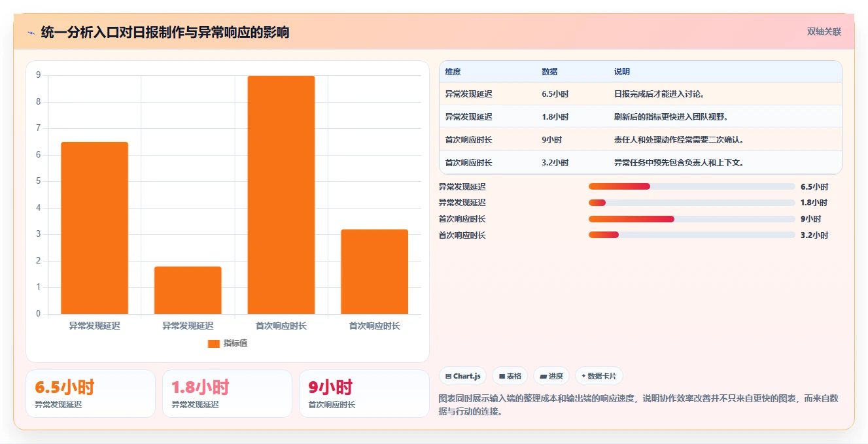Click the card title 统一分析入口对日报制作与异常响应的影响
This screenshot has height=444, width=868.
tap(165, 32)
